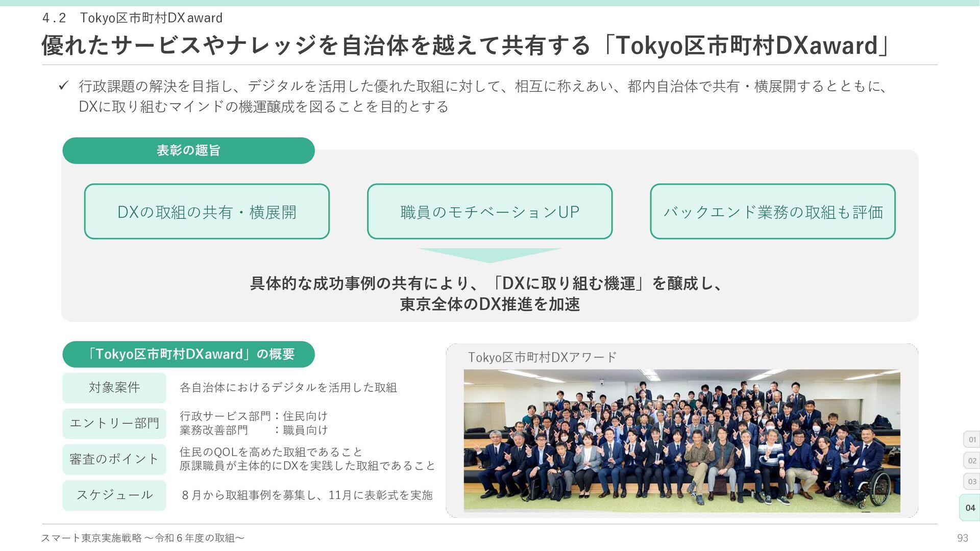Click the downward teal arrow graphic
This screenshot has height=551, width=980.
coord(489,256)
